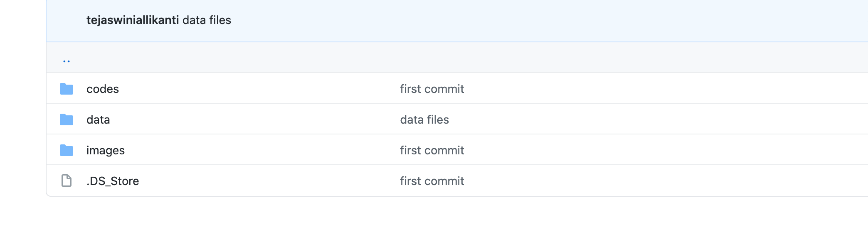Screen dimensions: 868x239
Task: View the first commit for codes
Action: point(432,89)
